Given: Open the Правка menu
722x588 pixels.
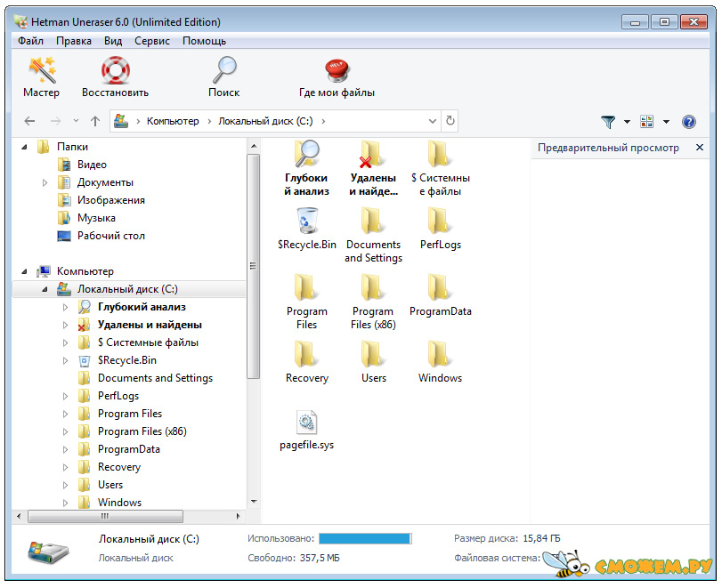Looking at the screenshot, I should click(x=74, y=41).
